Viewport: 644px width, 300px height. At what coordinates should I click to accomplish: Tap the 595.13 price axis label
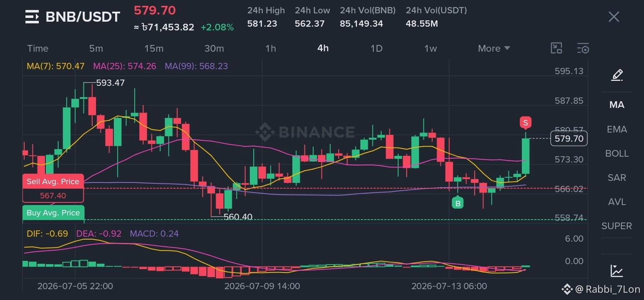569,71
